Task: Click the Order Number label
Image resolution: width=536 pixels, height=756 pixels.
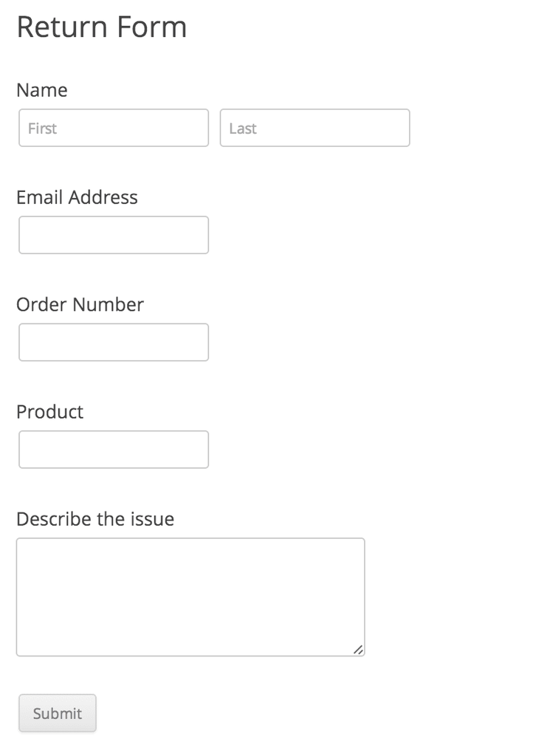Action: click(80, 304)
